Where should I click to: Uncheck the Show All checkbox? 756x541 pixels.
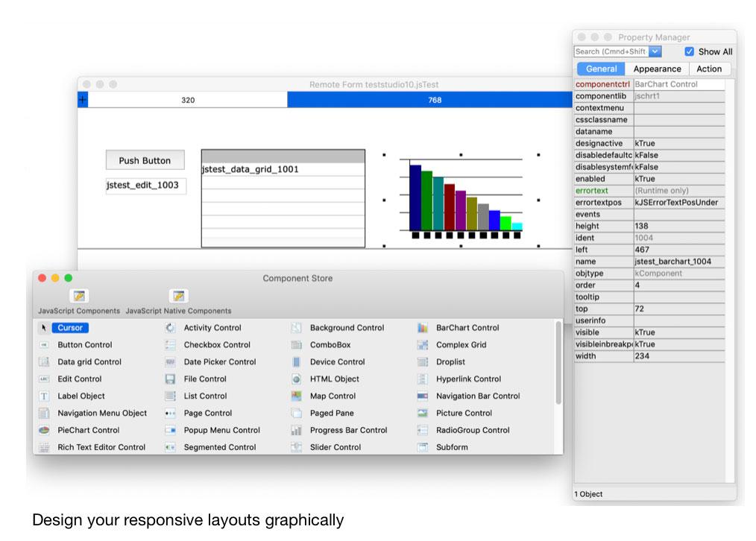(x=689, y=52)
